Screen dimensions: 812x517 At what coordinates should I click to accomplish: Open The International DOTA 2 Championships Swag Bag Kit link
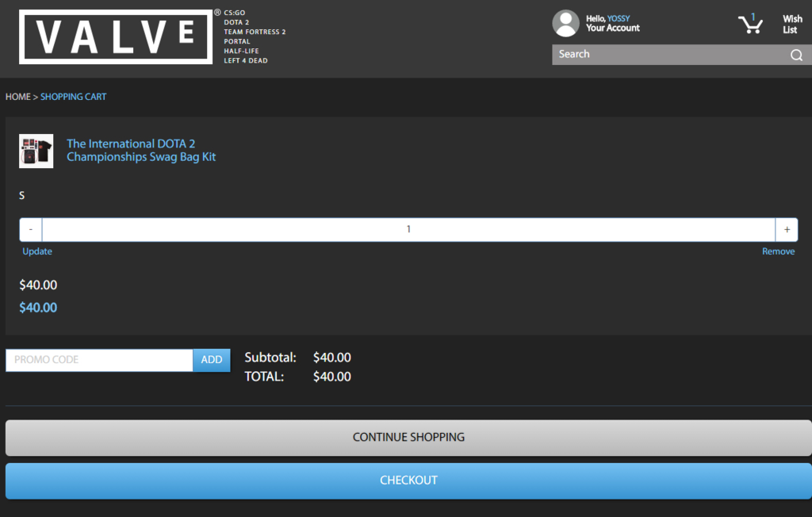(141, 150)
